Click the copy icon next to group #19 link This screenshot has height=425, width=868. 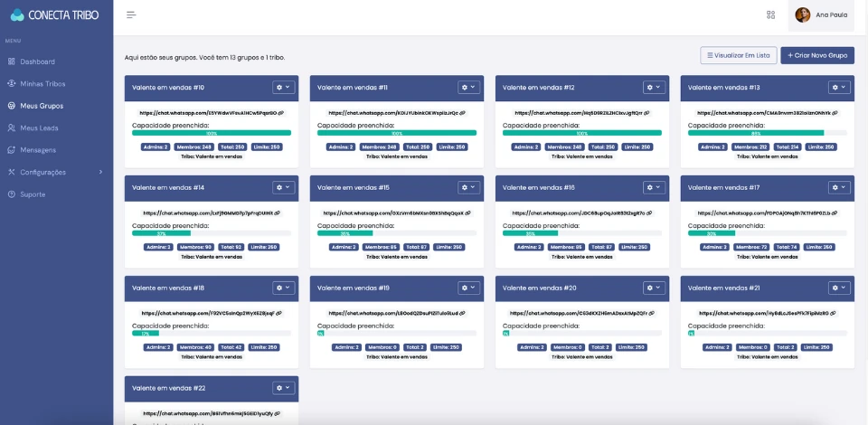click(x=462, y=313)
